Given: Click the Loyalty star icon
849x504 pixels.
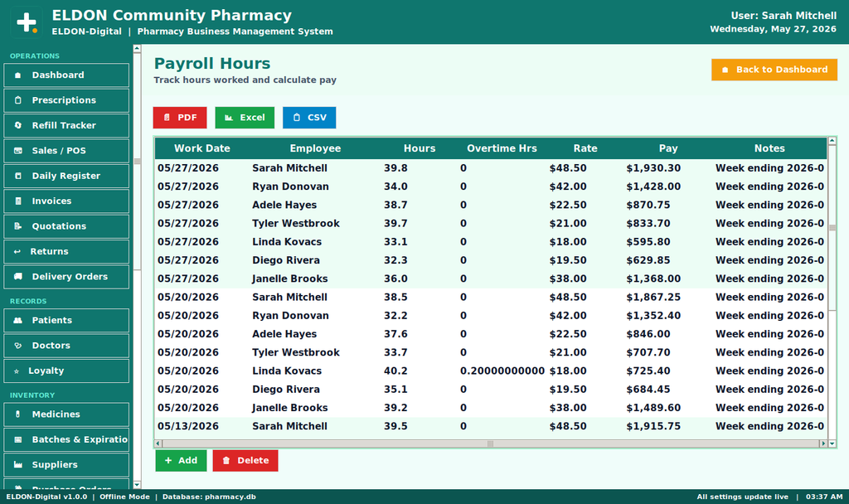Looking at the screenshot, I should coord(17,371).
